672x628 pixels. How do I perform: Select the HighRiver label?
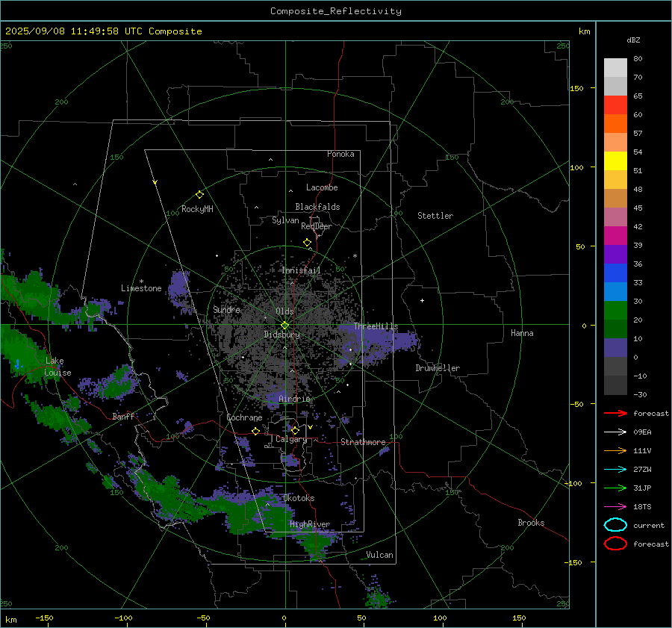click(x=310, y=524)
